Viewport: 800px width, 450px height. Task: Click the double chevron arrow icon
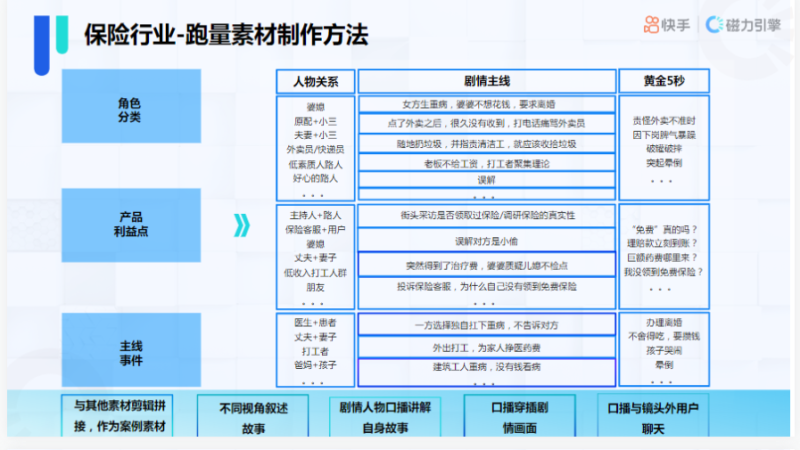242,226
